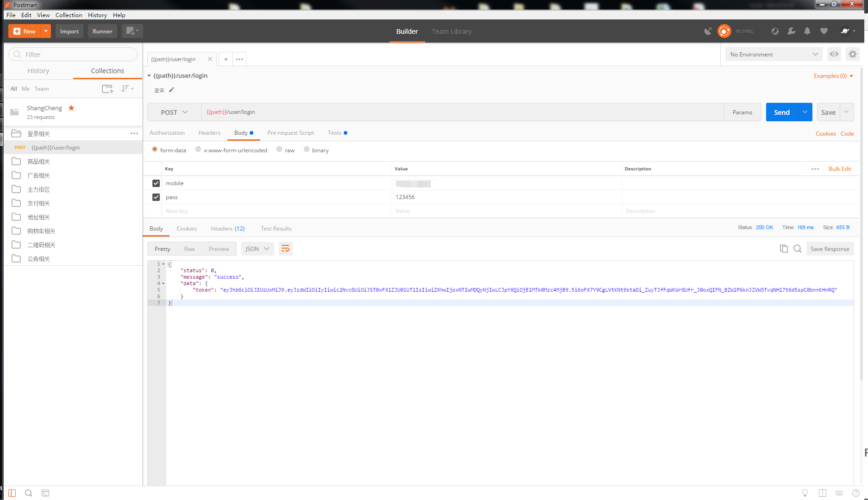Click the environment quick look eye icon
This screenshot has height=500, width=868.
click(x=834, y=54)
